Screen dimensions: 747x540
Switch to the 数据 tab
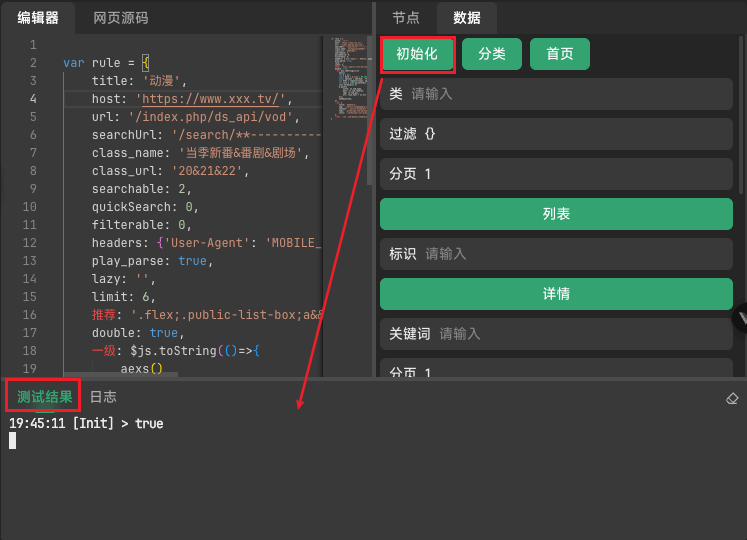(466, 18)
